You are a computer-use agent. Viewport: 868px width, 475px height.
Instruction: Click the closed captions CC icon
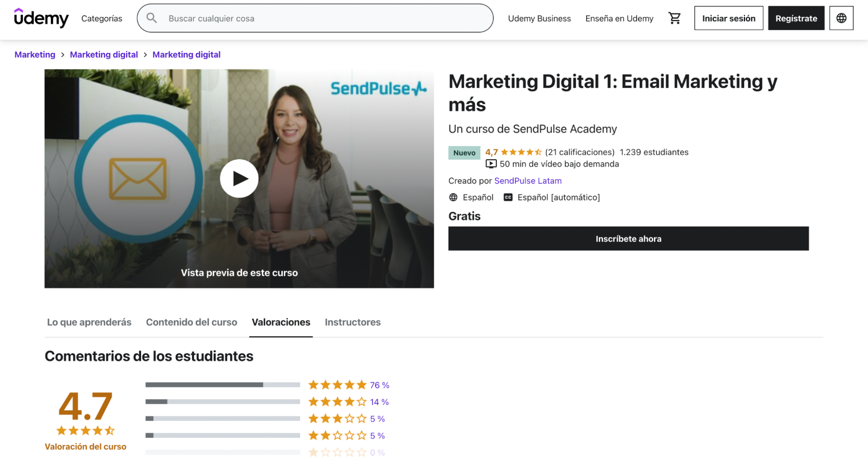point(508,197)
